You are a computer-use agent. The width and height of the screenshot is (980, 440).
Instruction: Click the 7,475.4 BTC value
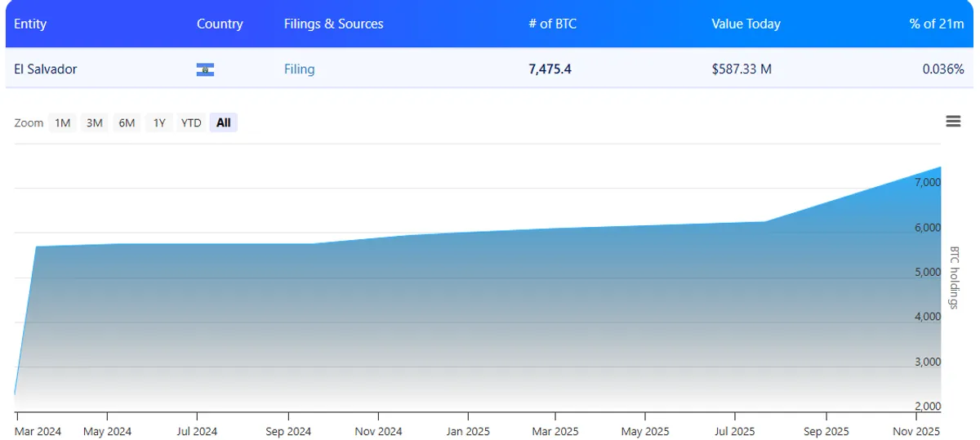coord(550,69)
